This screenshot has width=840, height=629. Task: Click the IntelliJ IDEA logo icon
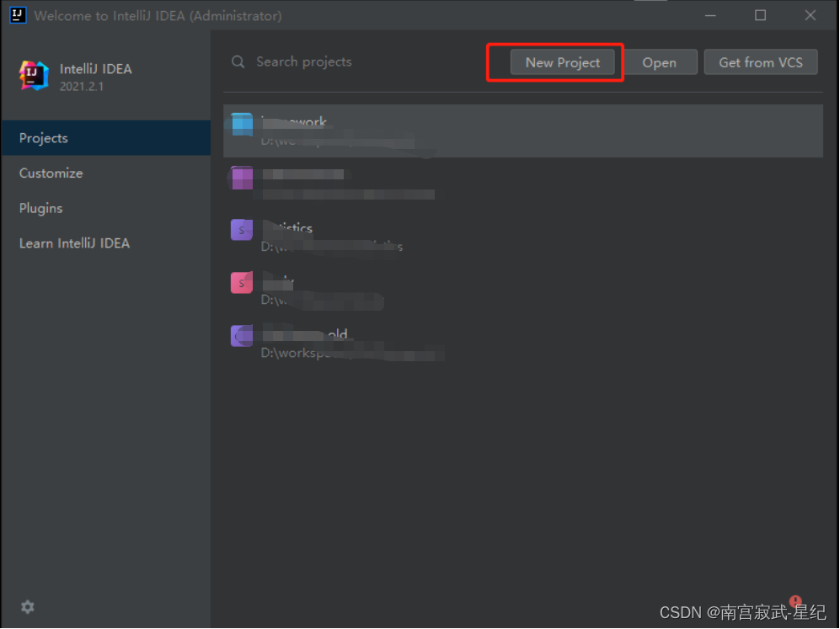[x=34, y=76]
